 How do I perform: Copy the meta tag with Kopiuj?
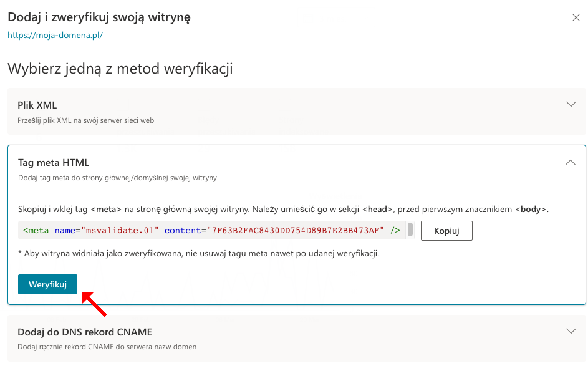point(446,230)
